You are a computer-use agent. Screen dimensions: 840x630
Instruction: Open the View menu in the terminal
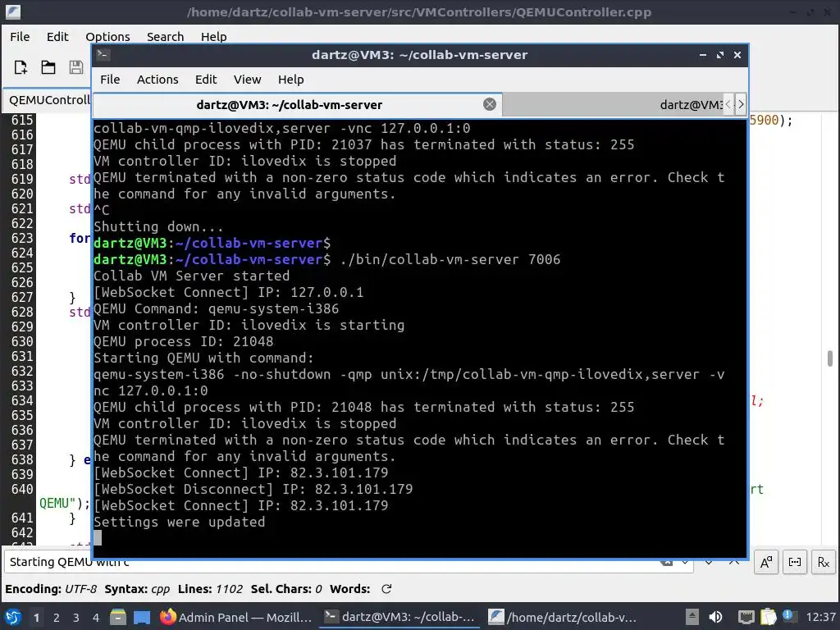tap(247, 80)
